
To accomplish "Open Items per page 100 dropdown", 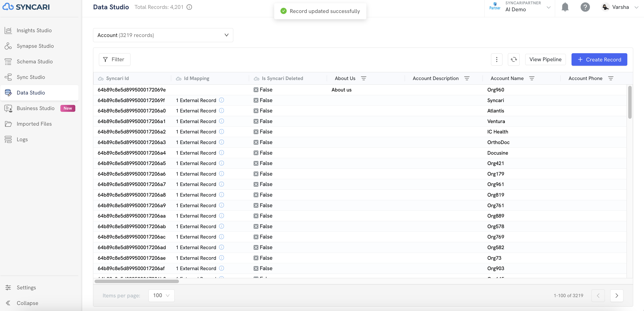I will tap(161, 295).
